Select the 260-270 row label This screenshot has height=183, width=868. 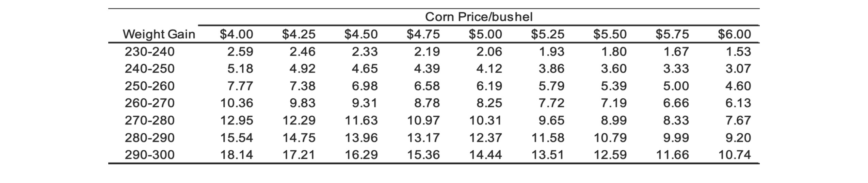pyautogui.click(x=149, y=103)
